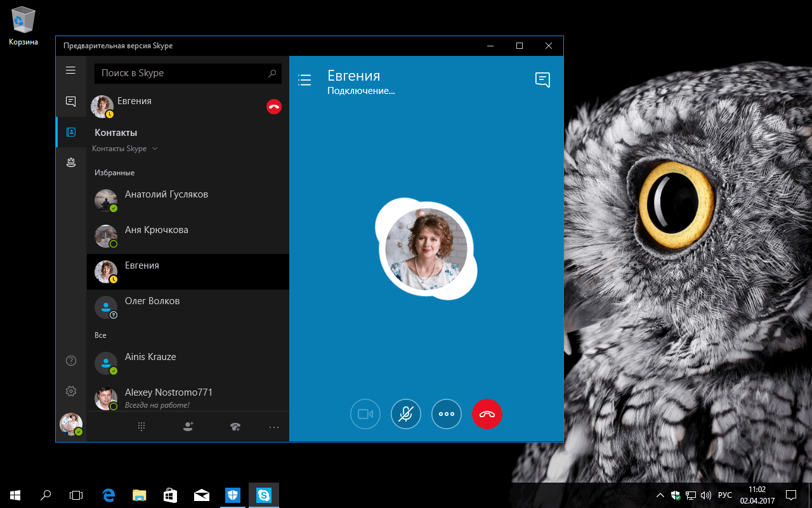Open more options during the call
This screenshot has width=812, height=508.
tap(447, 413)
